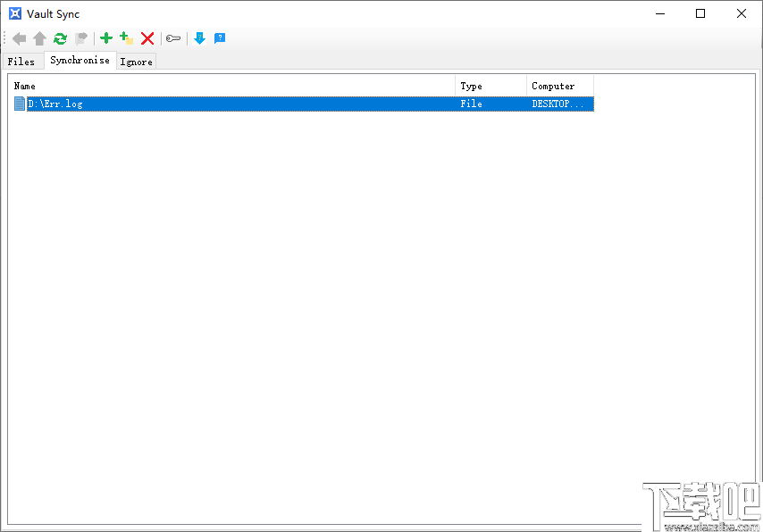Click the file icon next to D:\Err.log
This screenshot has height=532, width=763.
click(x=20, y=104)
